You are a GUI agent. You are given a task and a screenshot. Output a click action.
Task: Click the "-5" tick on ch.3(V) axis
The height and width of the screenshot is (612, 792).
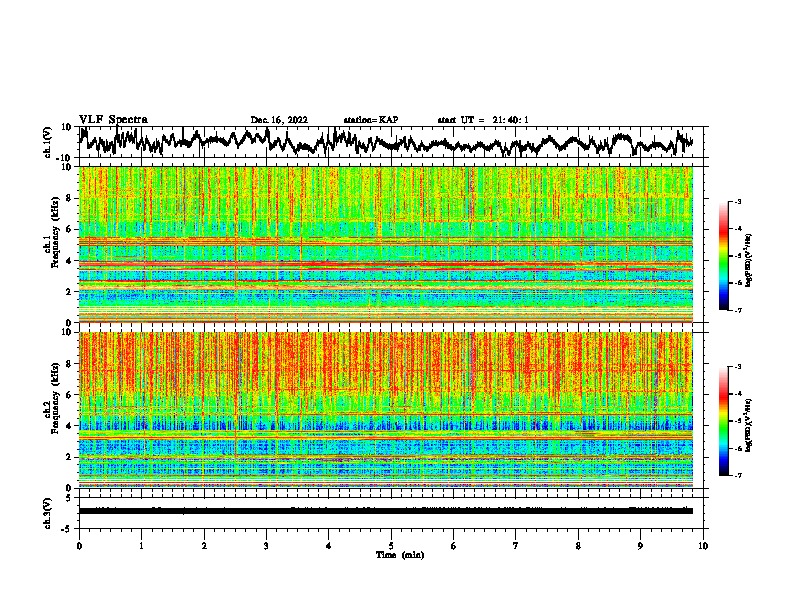coord(68,529)
